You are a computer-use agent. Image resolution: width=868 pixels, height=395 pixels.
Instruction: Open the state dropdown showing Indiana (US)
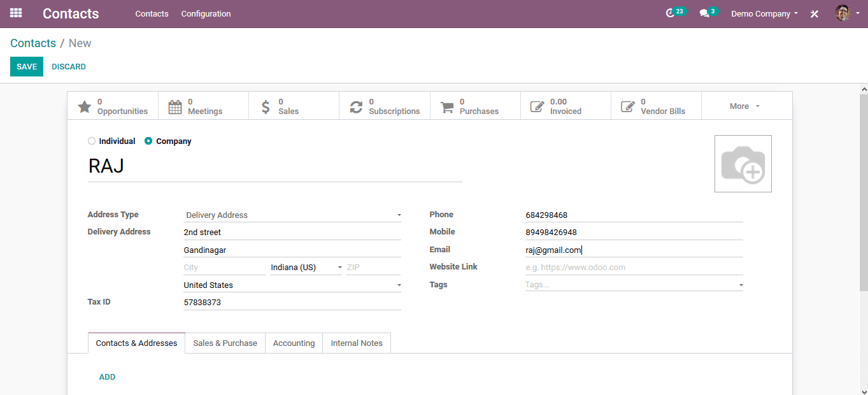[306, 268]
